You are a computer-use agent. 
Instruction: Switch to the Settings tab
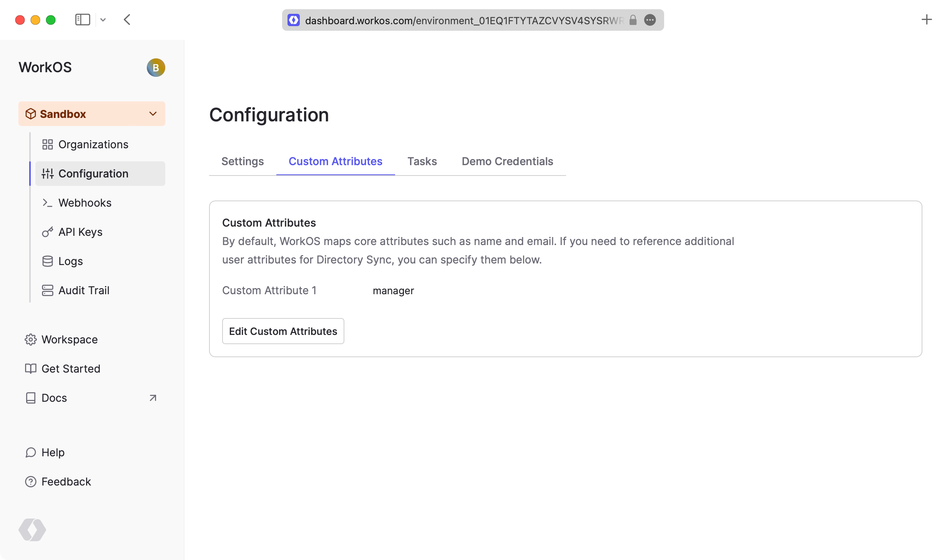(243, 161)
